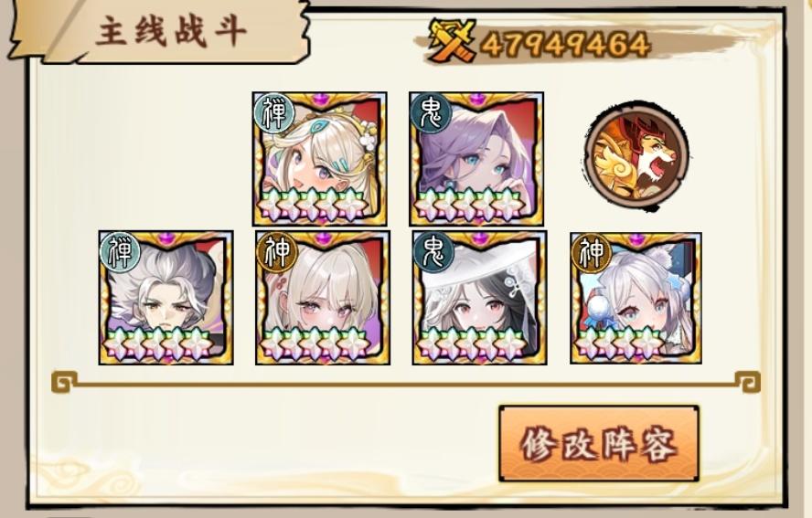Select the short blonde 神 hero portrait
The height and width of the screenshot is (518, 812).
(x=323, y=298)
